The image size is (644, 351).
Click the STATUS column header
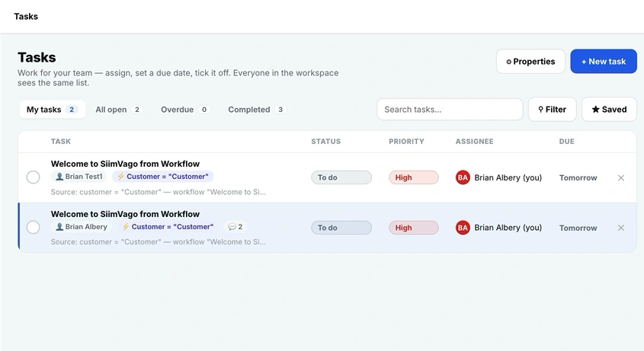pos(325,141)
